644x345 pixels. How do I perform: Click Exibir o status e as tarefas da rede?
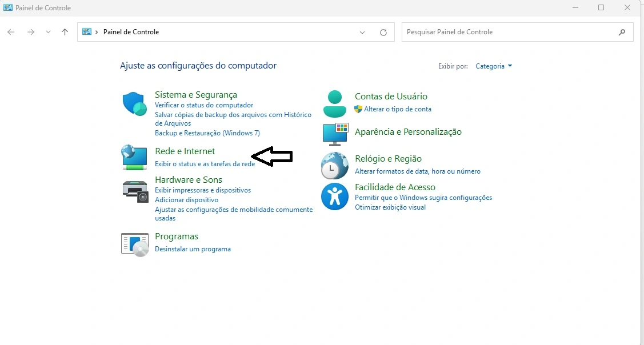click(x=205, y=164)
